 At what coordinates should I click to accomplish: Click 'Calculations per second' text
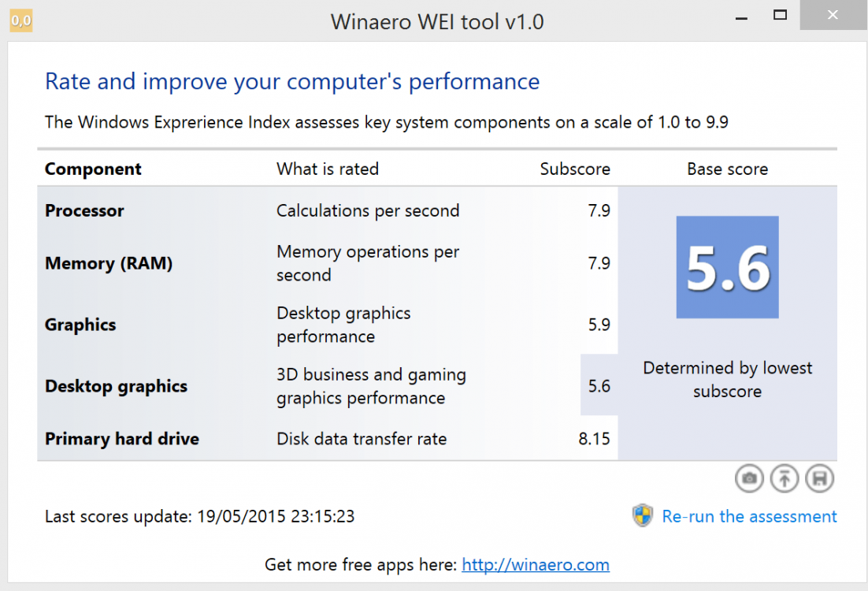click(x=368, y=210)
